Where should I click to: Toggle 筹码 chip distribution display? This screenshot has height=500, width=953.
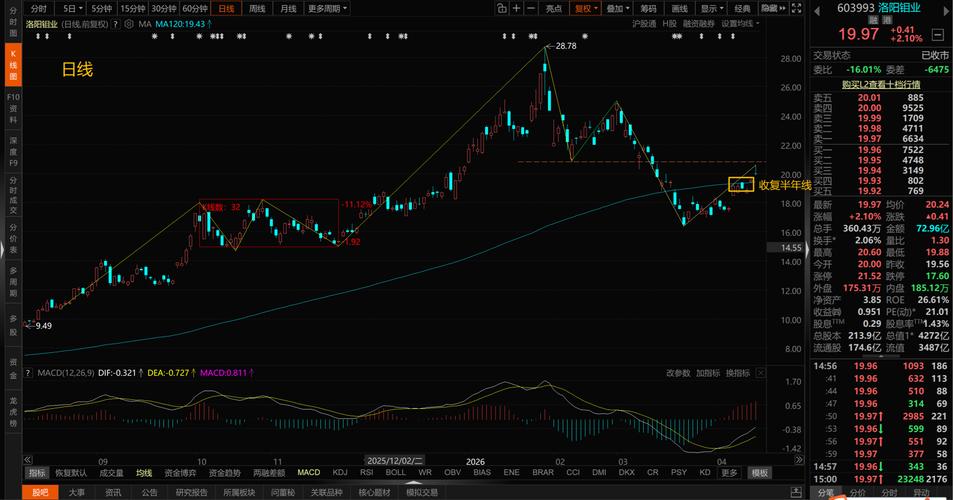pyautogui.click(x=649, y=9)
